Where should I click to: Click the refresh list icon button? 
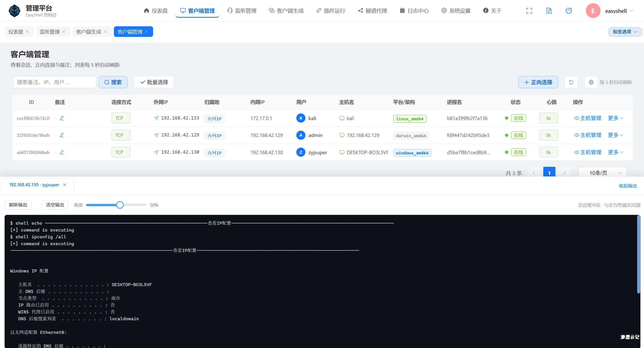click(x=571, y=82)
